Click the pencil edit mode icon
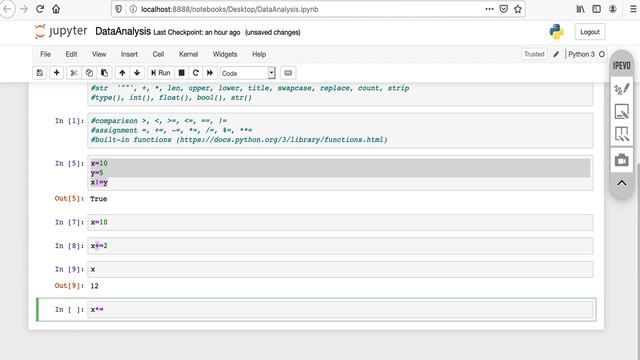Image resolution: width=640 pixels, height=360 pixels. click(556, 54)
